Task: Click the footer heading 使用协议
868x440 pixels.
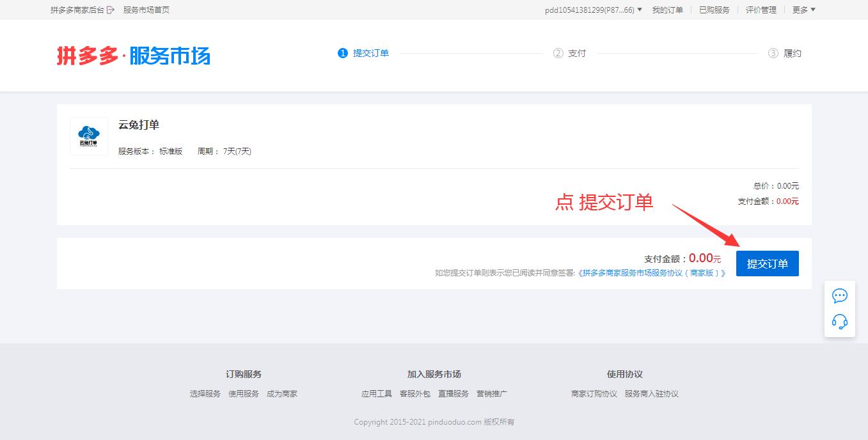Action: coord(625,374)
